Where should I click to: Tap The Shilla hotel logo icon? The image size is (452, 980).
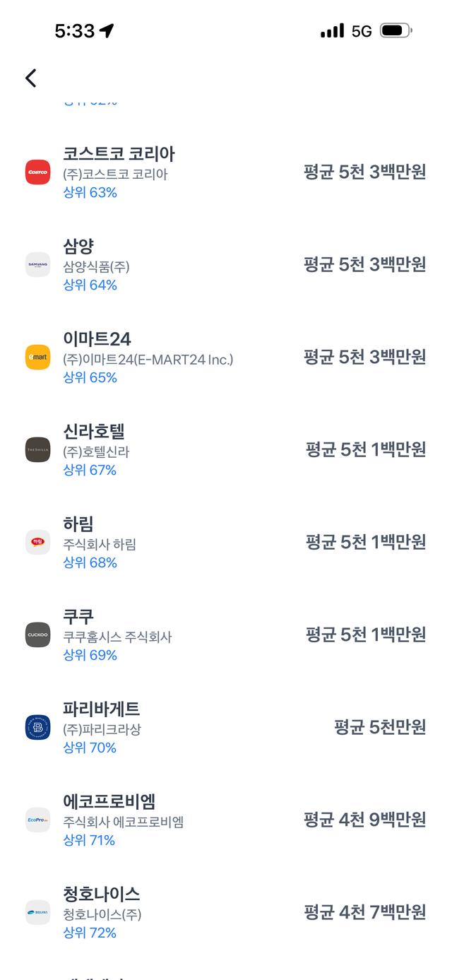click(37, 450)
